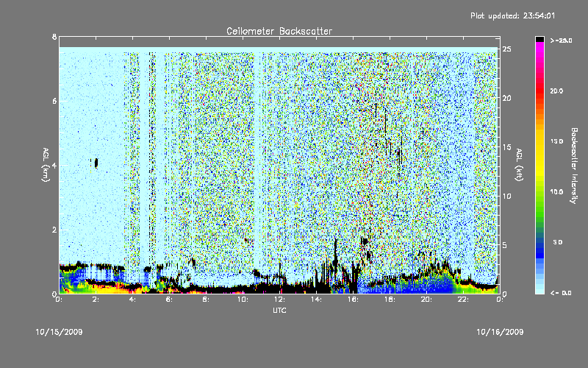Click the start date '10/15/2009'
This screenshot has height=368, width=588.
60,332
